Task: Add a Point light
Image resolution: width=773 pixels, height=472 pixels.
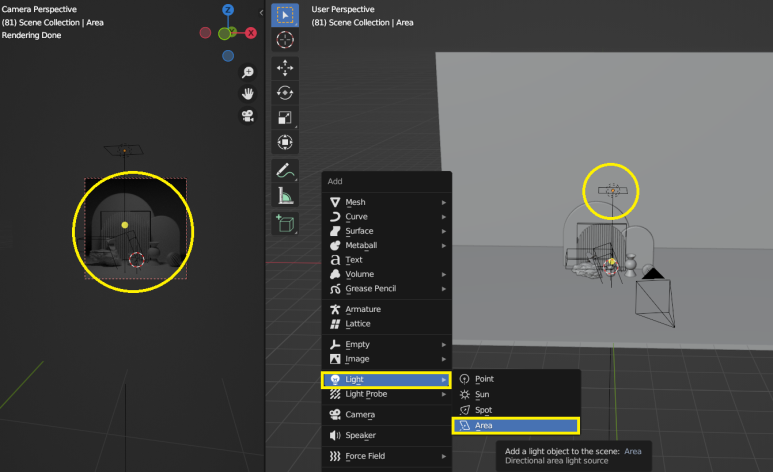Action: point(516,379)
